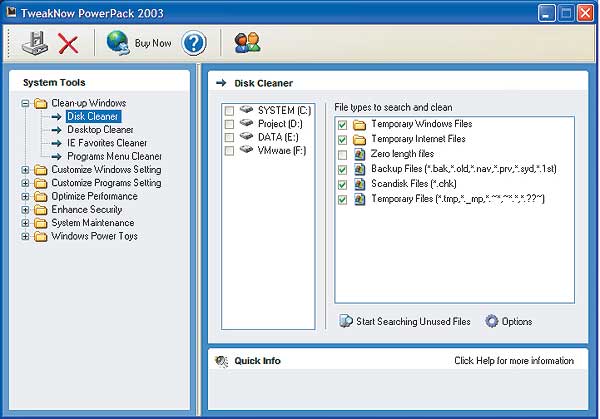Click the Buy Now label
The width and height of the screenshot is (600, 419).
(x=153, y=43)
